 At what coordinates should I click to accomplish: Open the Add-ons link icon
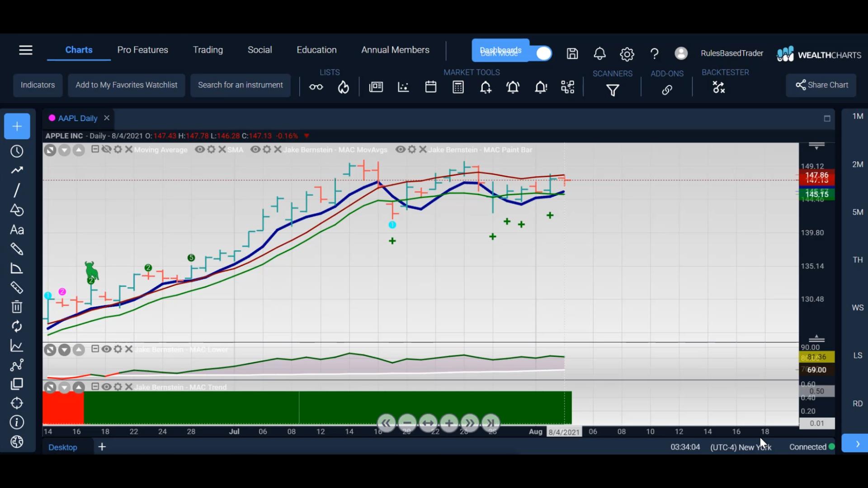[x=667, y=90]
